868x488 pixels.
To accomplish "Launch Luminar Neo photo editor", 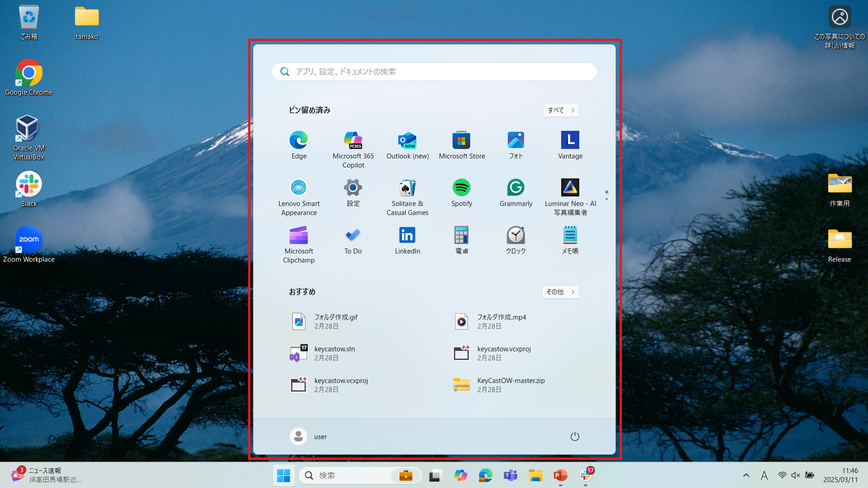I will 570,197.
